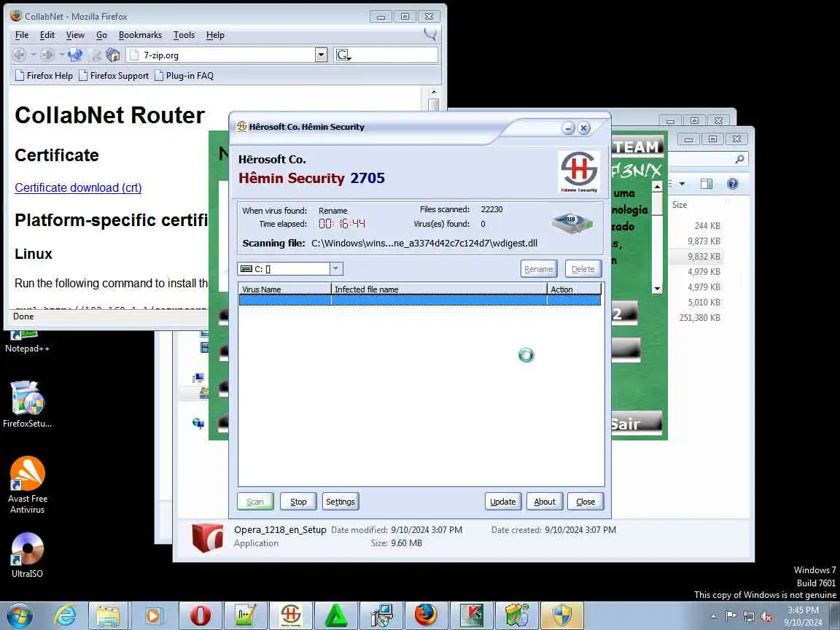Open the UltraISO desktop shortcut
The image size is (840, 630).
pyautogui.click(x=27, y=555)
